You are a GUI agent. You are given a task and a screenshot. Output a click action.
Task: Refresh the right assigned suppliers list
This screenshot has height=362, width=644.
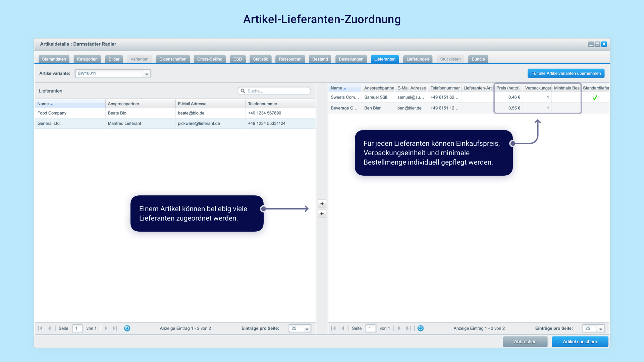[x=421, y=328]
